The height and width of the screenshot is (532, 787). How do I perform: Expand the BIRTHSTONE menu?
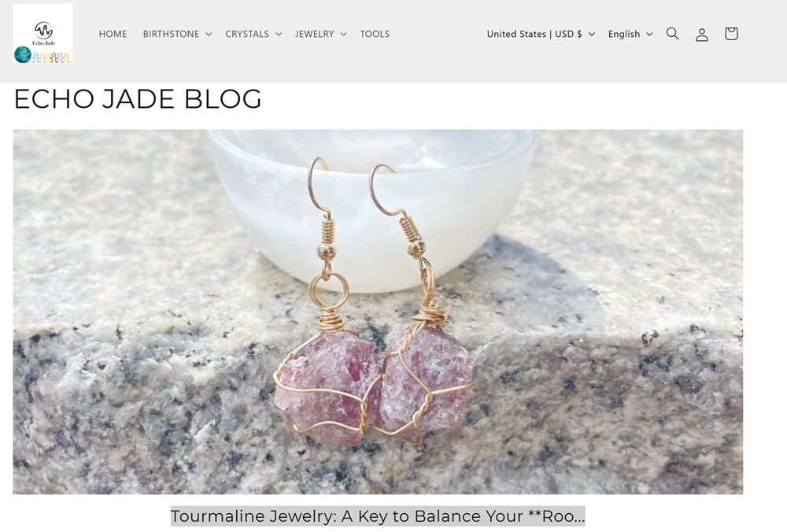coord(177,34)
